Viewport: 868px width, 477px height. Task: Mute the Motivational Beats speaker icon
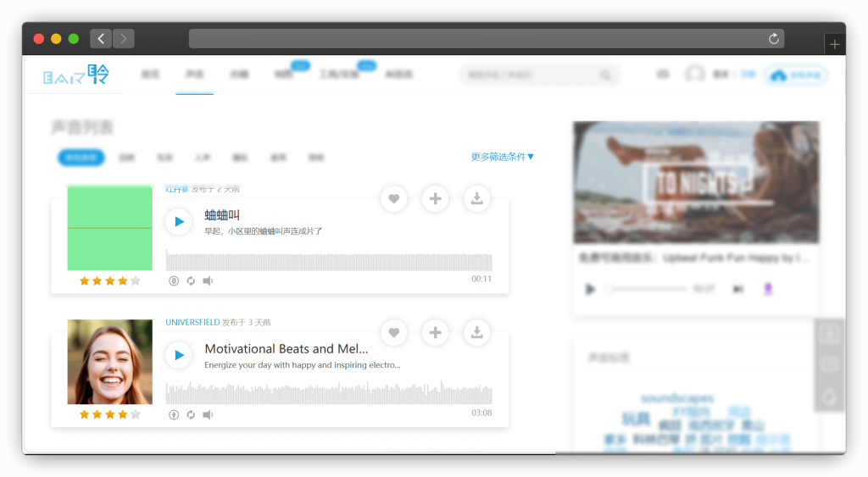coord(209,415)
